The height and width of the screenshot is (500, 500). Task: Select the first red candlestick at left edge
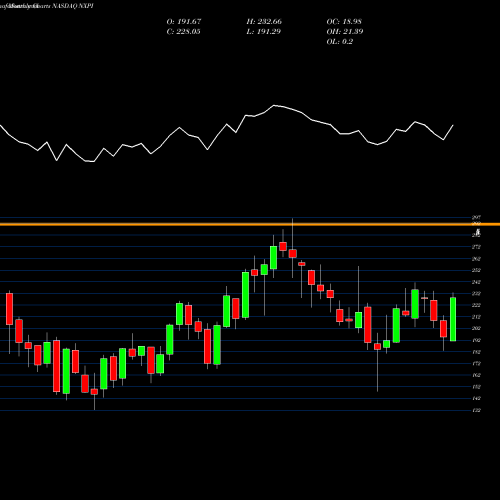point(9,309)
